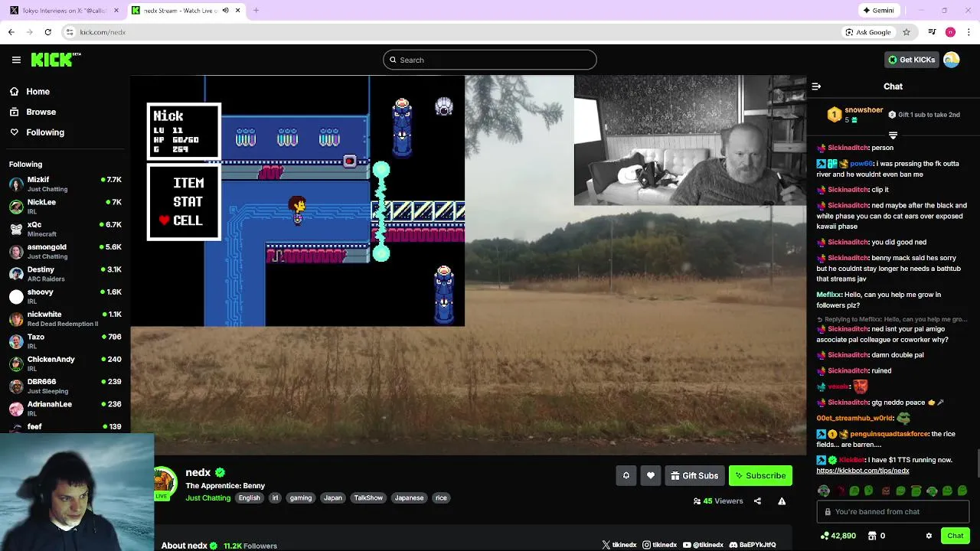980x551 pixels.
Task: Open the Gemini button
Action: 878,11
